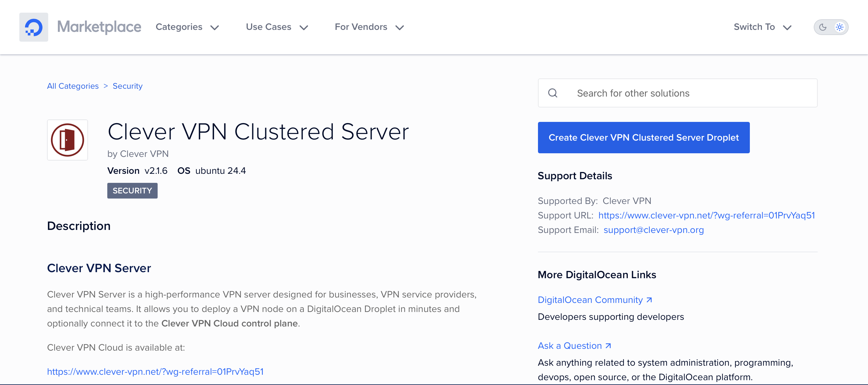Expand the Switch To chevron

point(787,28)
